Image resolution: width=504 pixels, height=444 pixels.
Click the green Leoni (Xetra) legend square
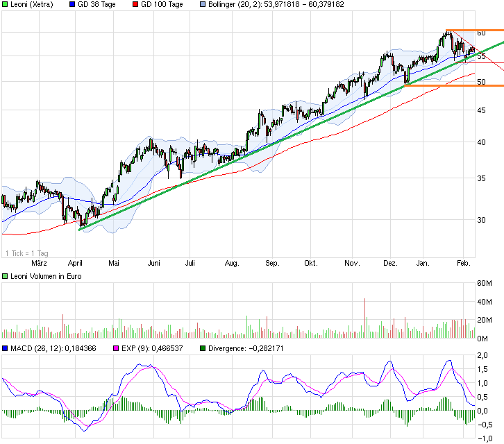(5, 4)
